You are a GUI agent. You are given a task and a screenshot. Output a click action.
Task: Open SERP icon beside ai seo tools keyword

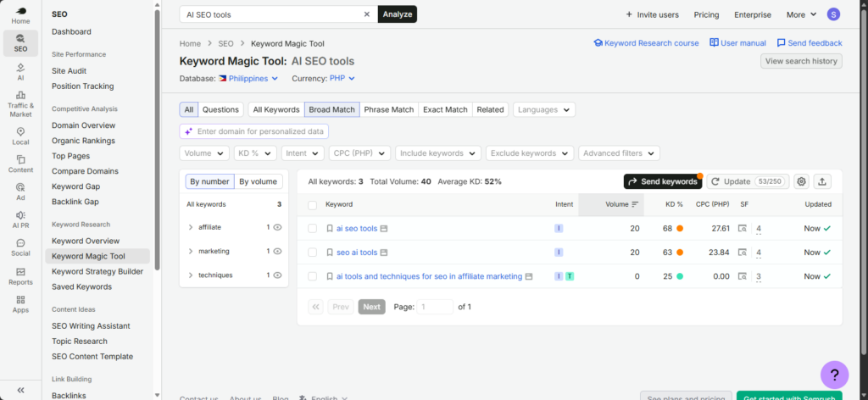pyautogui.click(x=384, y=229)
